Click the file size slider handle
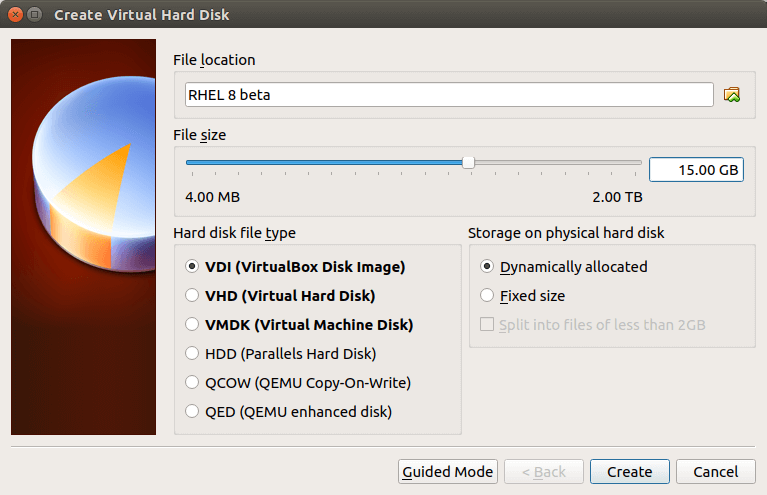 (x=468, y=163)
